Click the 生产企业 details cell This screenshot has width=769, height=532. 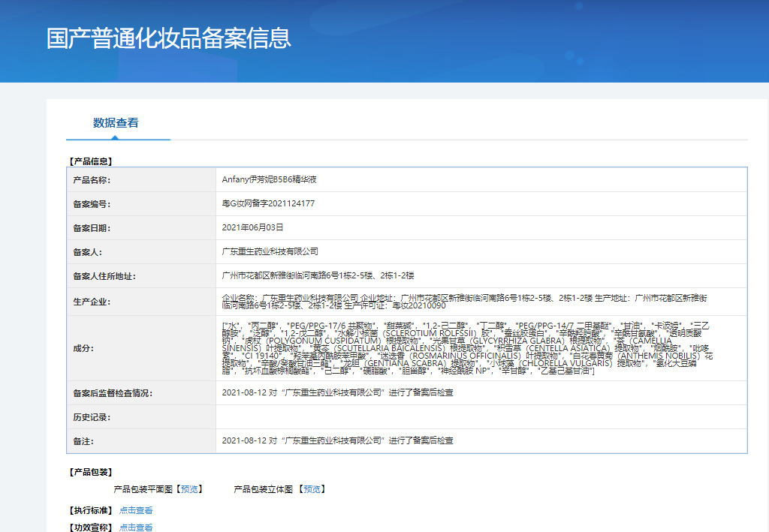(x=466, y=302)
